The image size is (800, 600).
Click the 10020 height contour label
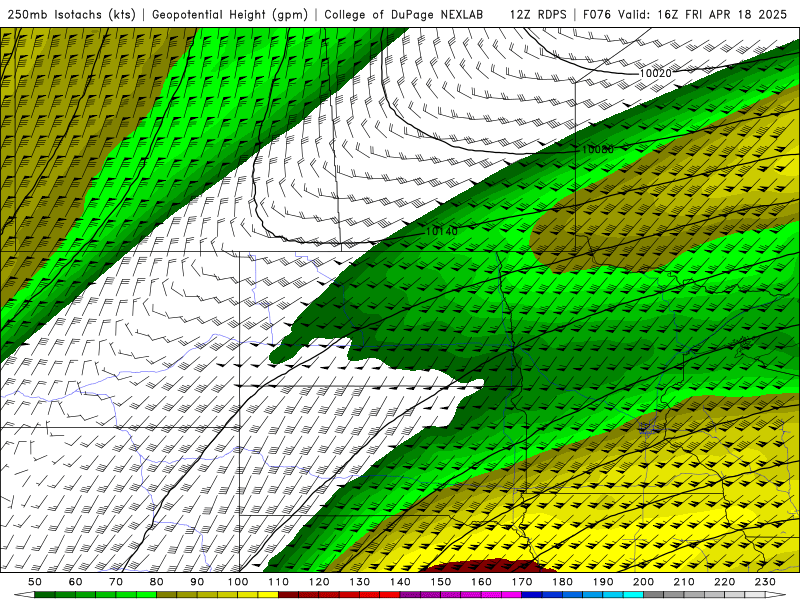(656, 73)
